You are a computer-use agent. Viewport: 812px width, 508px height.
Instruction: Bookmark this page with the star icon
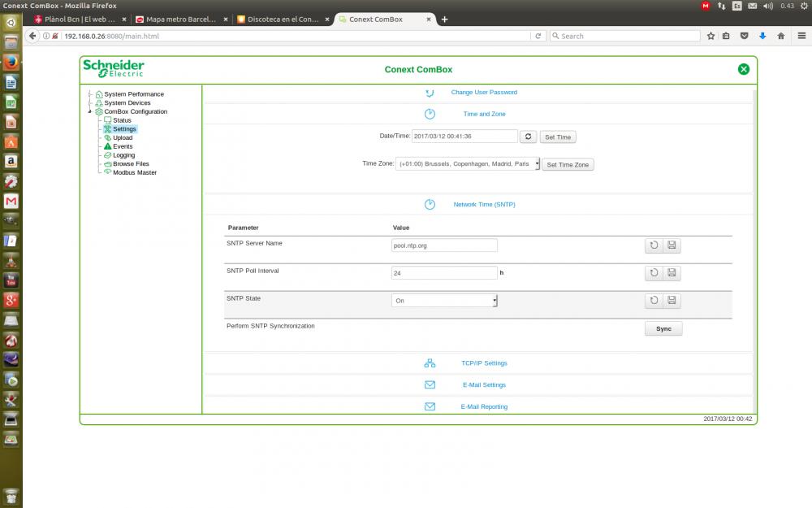click(x=711, y=37)
